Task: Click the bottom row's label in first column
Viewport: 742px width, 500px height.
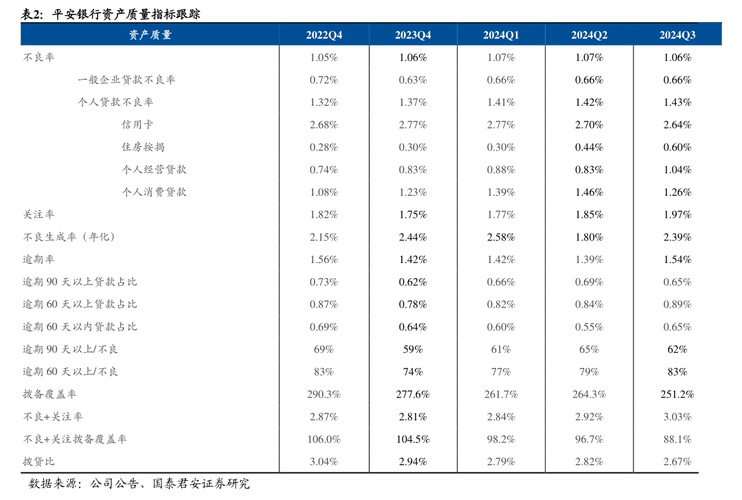Action: (x=34, y=461)
